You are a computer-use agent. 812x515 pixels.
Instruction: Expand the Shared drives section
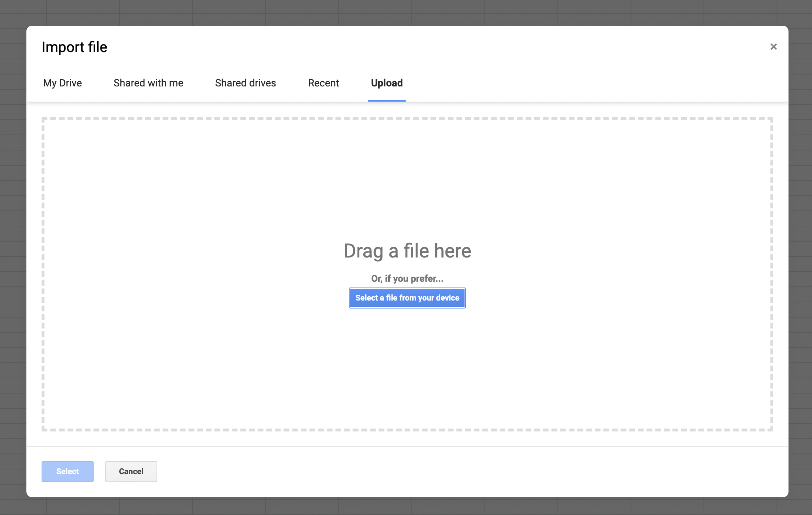pyautogui.click(x=245, y=83)
